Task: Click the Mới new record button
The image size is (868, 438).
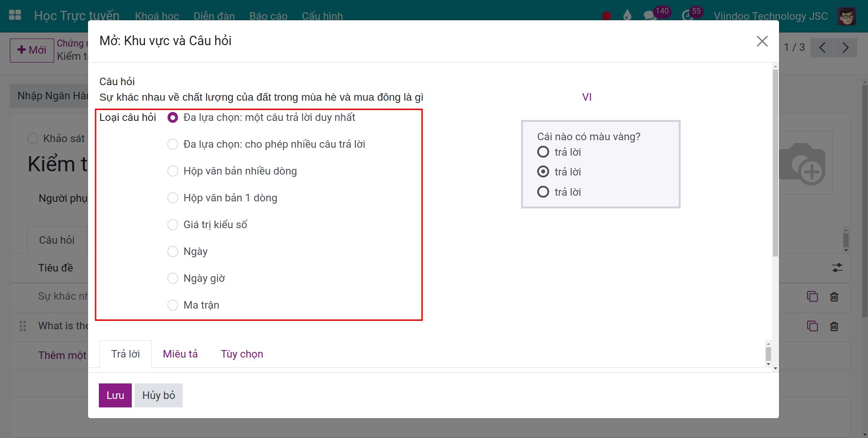Action: 32,50
